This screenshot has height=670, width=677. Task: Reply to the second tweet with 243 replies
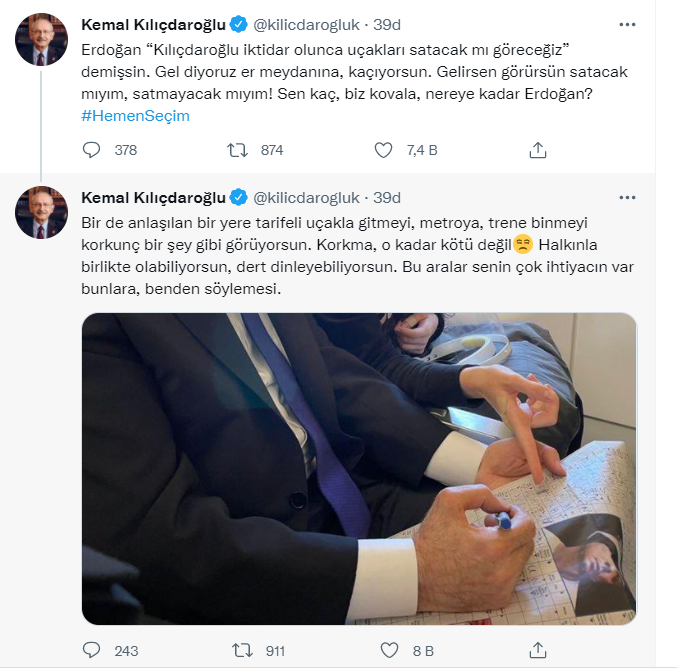[91, 650]
